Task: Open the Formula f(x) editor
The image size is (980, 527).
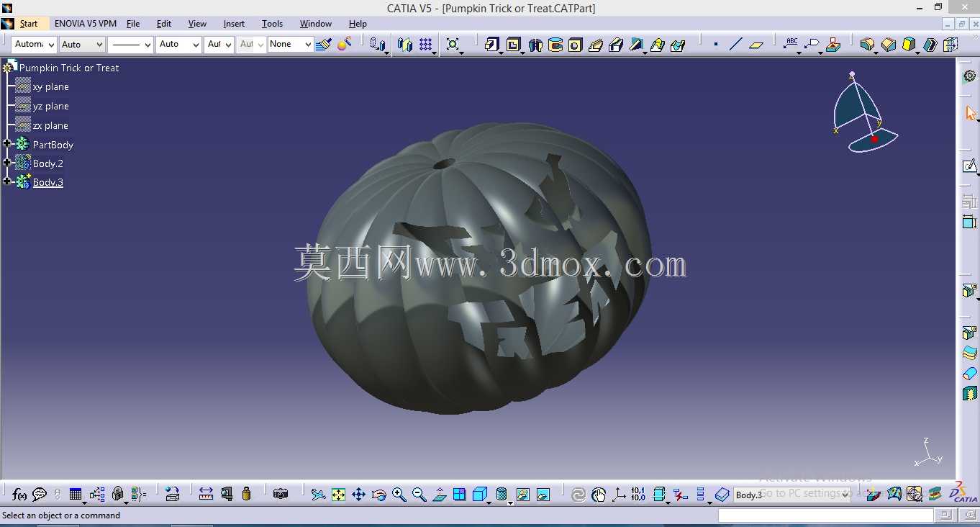Action: (19, 495)
